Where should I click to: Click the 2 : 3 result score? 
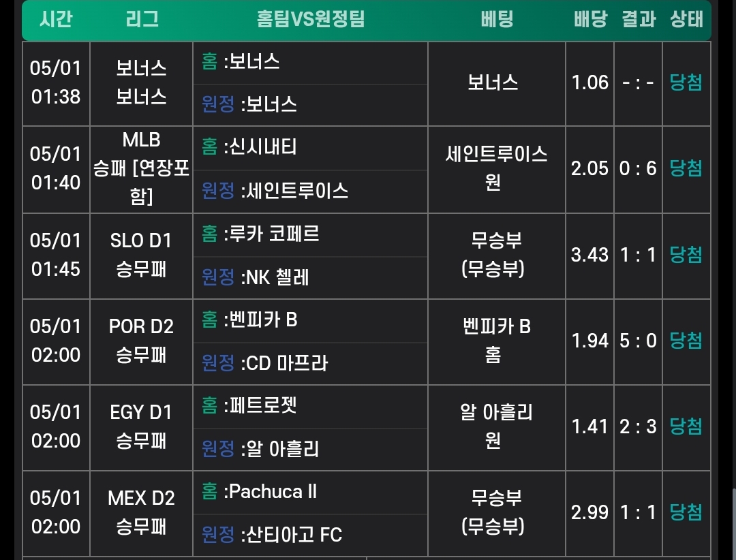click(639, 426)
